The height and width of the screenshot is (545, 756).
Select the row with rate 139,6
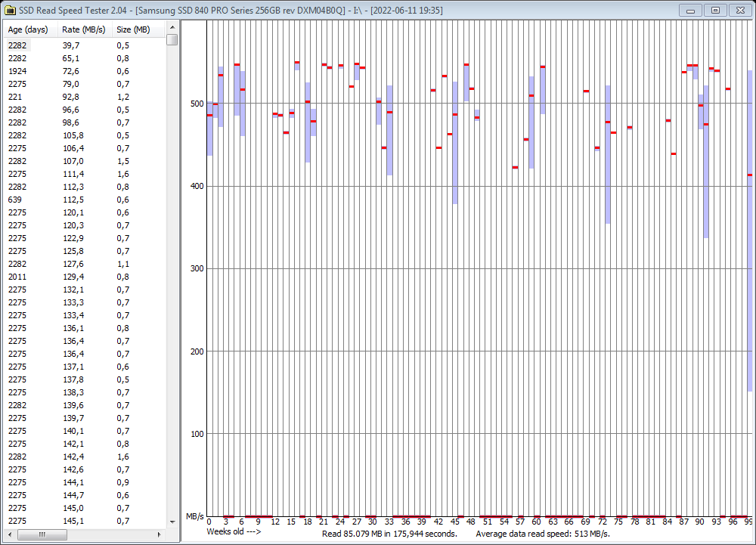coord(85,405)
